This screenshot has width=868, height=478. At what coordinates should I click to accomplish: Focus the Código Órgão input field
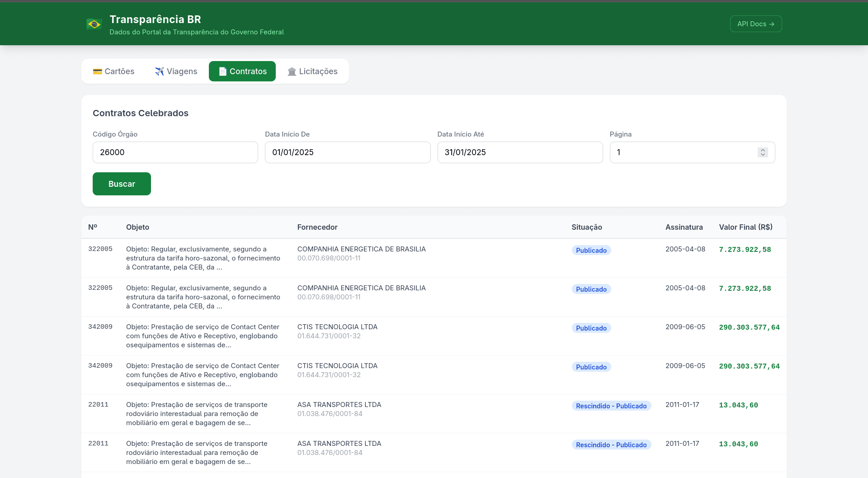(175, 152)
